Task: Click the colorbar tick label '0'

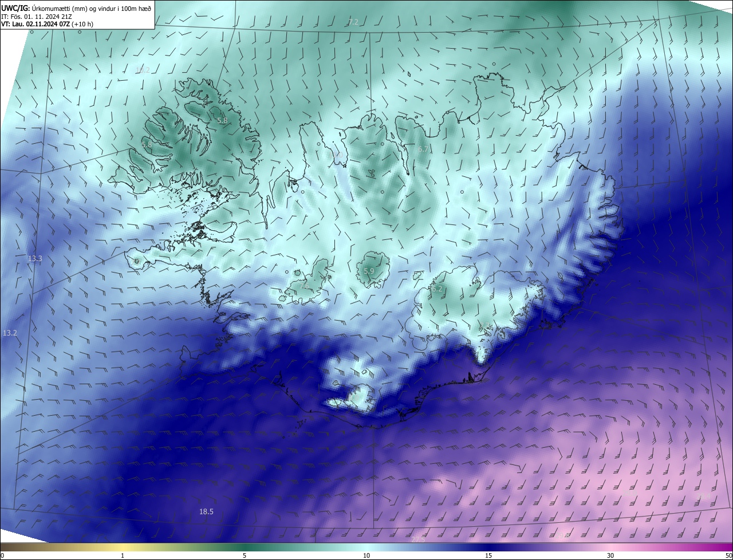Action: [2, 555]
